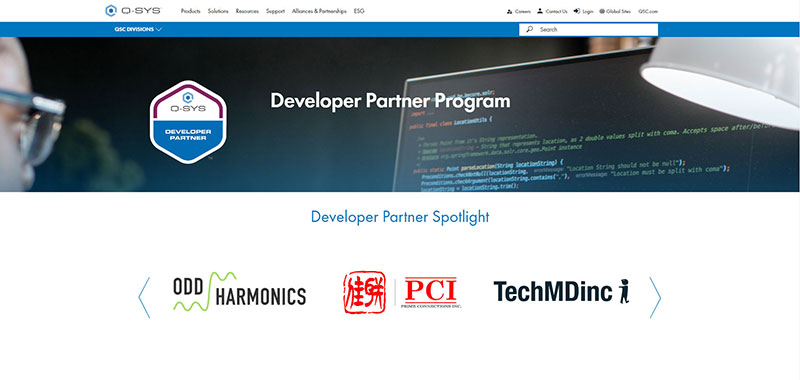Click the Global Sites globe icon
This screenshot has width=800, height=380.
pos(602,11)
